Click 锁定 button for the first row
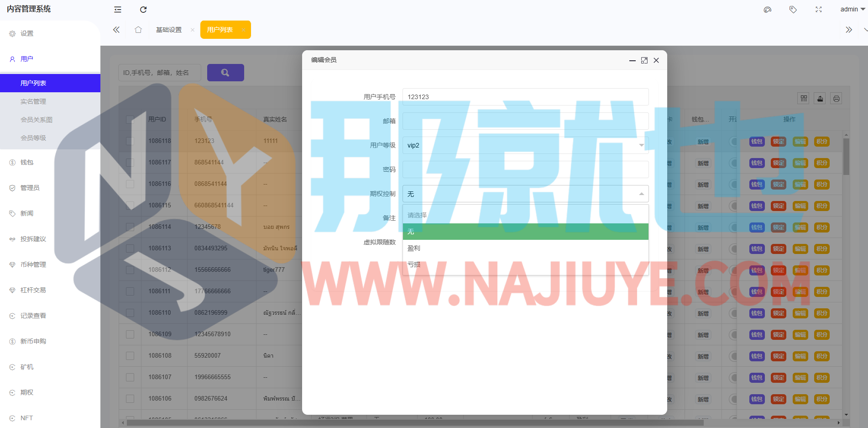The width and height of the screenshot is (868, 428). tap(778, 142)
